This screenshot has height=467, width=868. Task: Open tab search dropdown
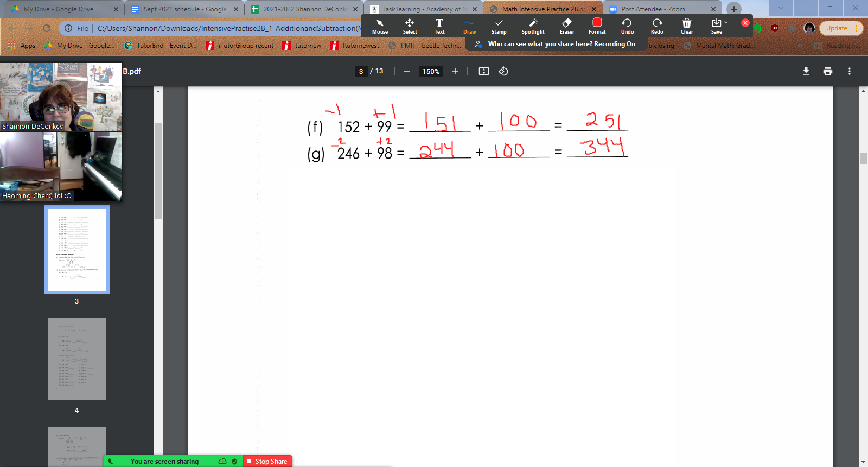point(780,8)
